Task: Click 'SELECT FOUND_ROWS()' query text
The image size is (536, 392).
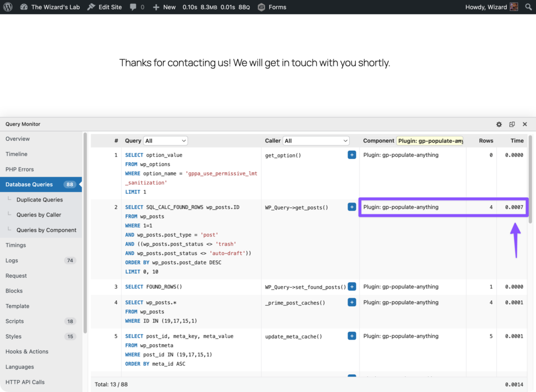Action: [153, 287]
